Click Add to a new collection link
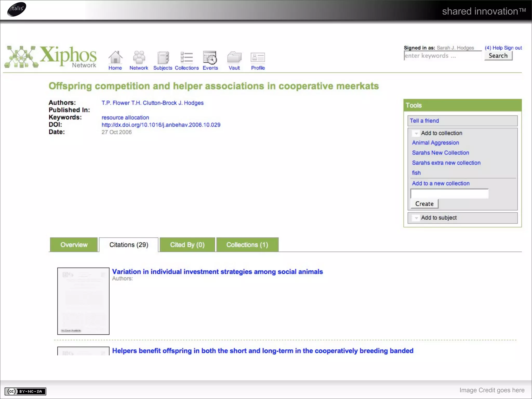 coord(441,183)
